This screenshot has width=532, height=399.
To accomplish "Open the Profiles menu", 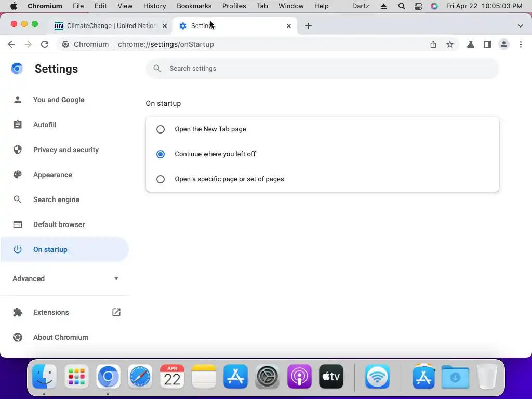I will pyautogui.click(x=234, y=6).
